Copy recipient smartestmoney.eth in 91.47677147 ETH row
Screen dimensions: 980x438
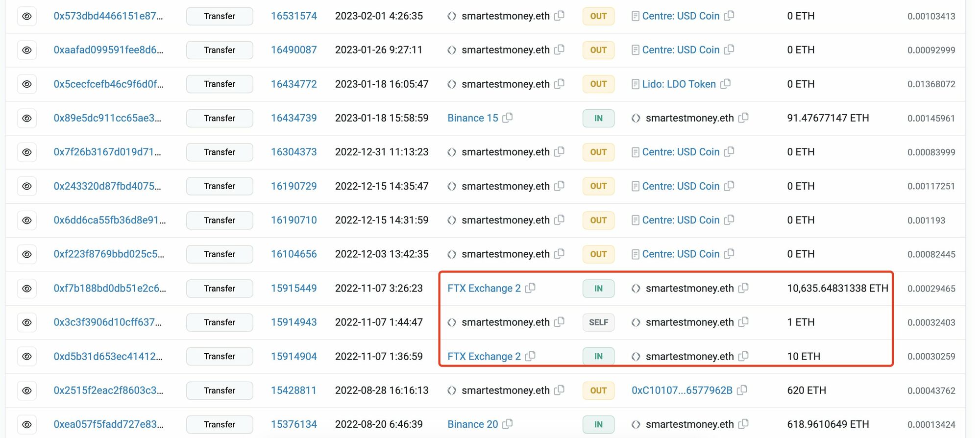(x=743, y=118)
